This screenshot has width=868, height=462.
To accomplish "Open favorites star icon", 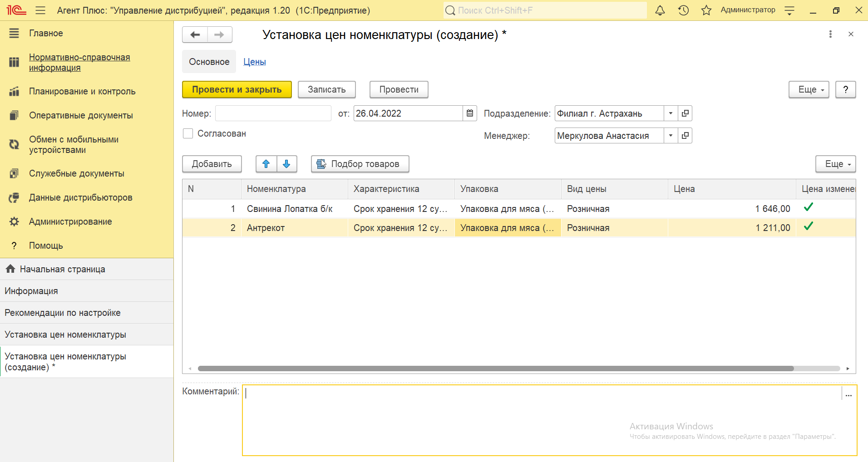I will (x=706, y=10).
